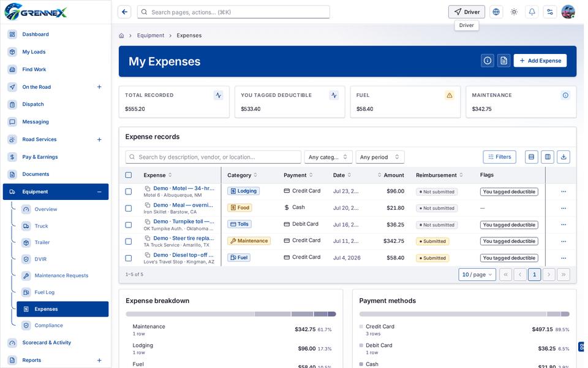Click the Total Recorded activity icon
588x368 pixels.
point(218,96)
